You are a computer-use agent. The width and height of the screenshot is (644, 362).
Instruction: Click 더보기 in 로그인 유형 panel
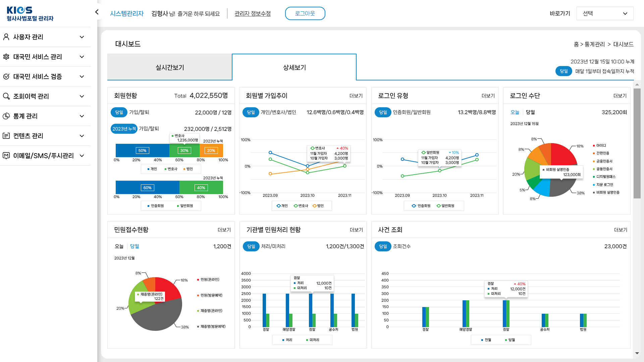click(x=488, y=96)
